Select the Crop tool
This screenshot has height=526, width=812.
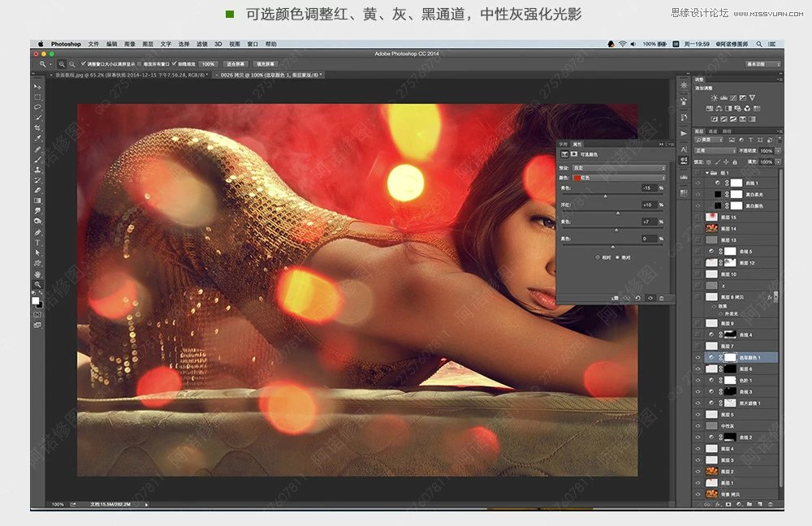click(x=37, y=128)
